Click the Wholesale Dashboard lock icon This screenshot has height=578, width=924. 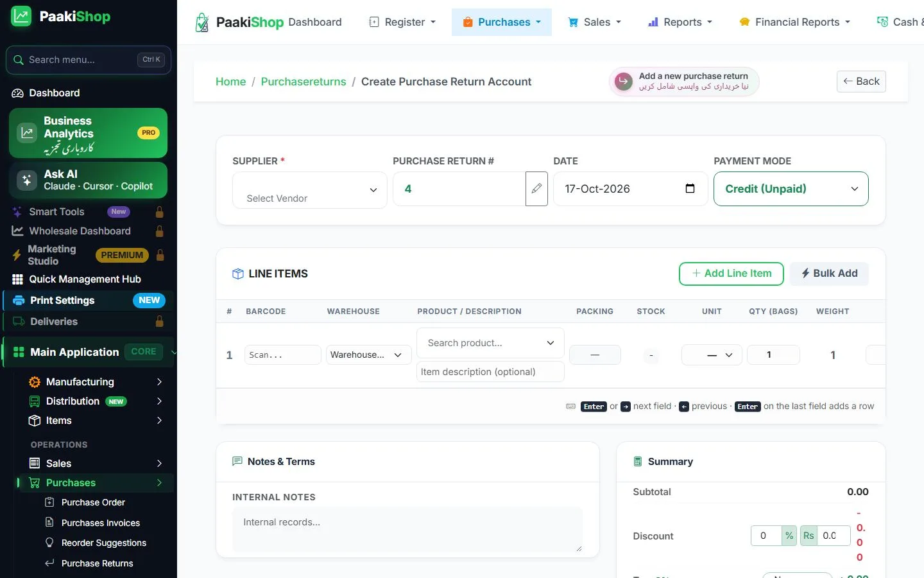coord(159,231)
